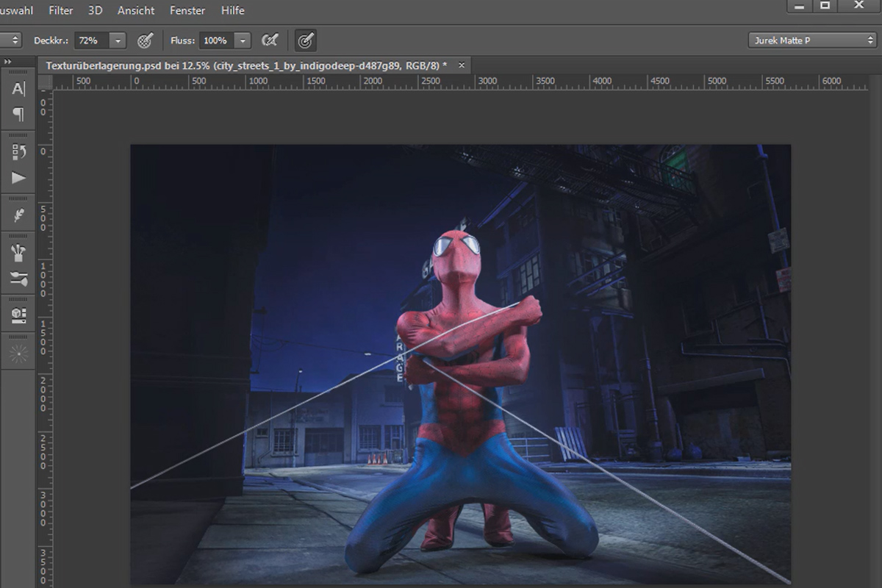Open the Character panel icon
Viewport: 882px width, 588px height.
coord(18,90)
